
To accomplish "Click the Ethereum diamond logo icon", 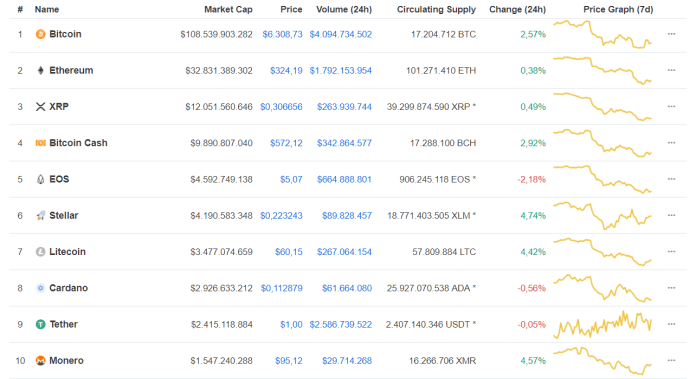I will (40, 71).
